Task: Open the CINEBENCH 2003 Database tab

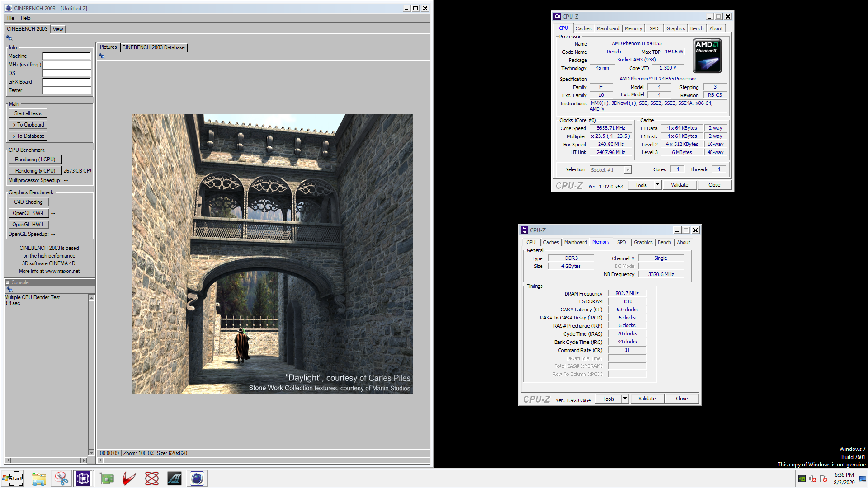Action: 153,47
